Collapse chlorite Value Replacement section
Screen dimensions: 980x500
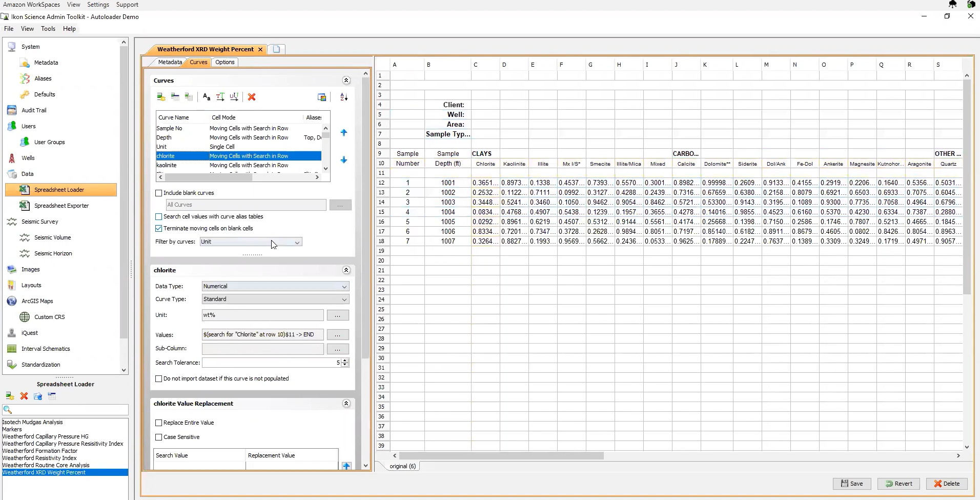point(346,404)
